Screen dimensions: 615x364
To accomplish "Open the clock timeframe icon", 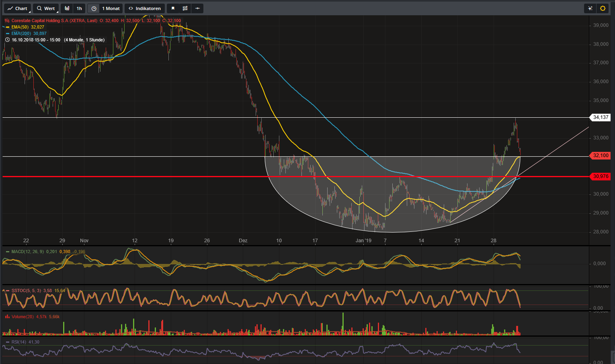I will [93, 8].
